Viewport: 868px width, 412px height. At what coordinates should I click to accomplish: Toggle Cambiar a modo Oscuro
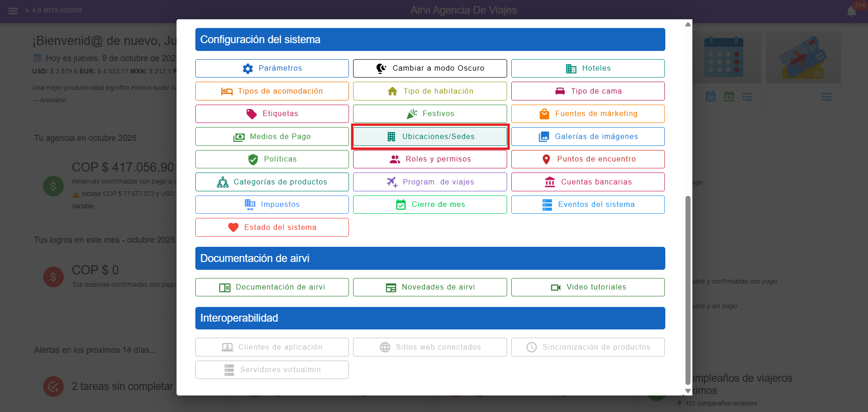430,68
